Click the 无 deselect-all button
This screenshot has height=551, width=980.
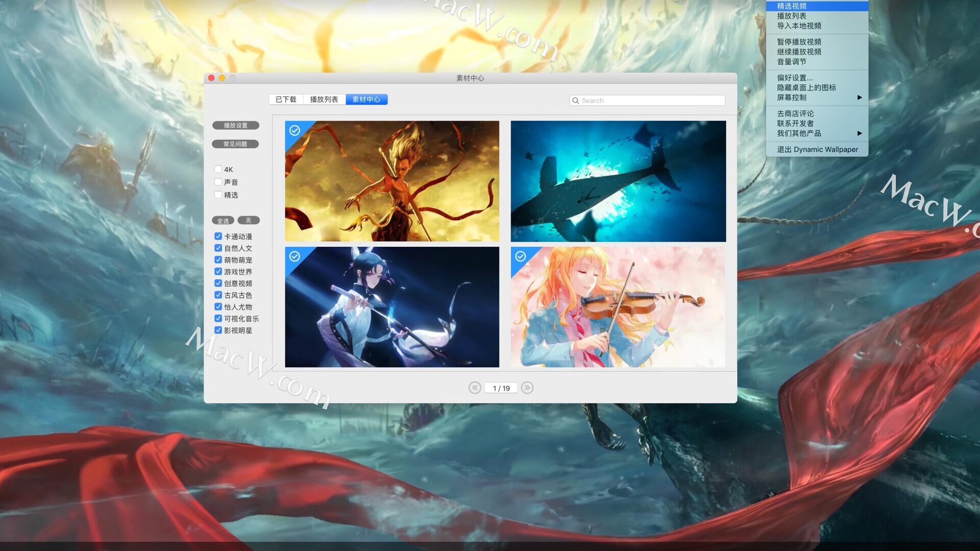(249, 220)
